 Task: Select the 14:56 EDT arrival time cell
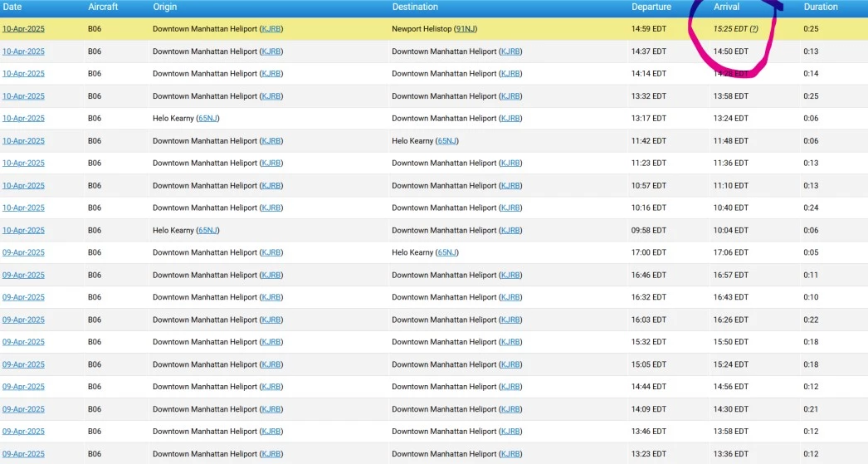731,387
